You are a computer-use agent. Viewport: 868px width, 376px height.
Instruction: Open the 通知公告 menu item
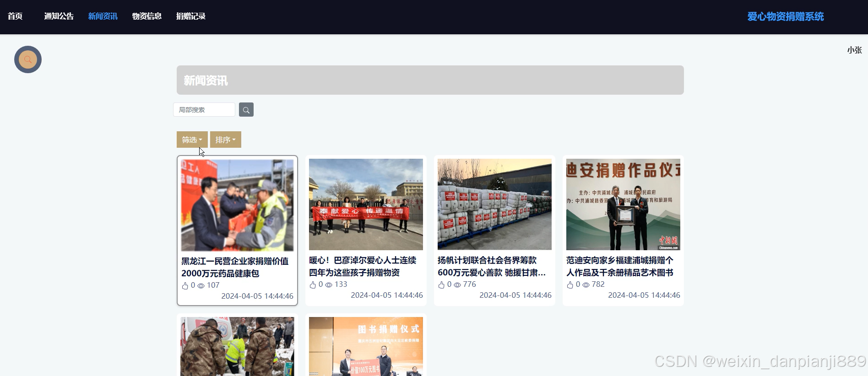coord(59,16)
